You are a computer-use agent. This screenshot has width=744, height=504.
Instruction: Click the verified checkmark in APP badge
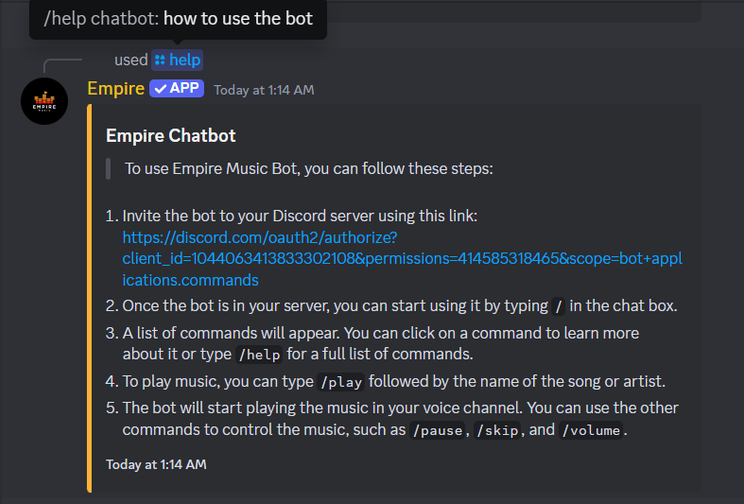(x=161, y=89)
